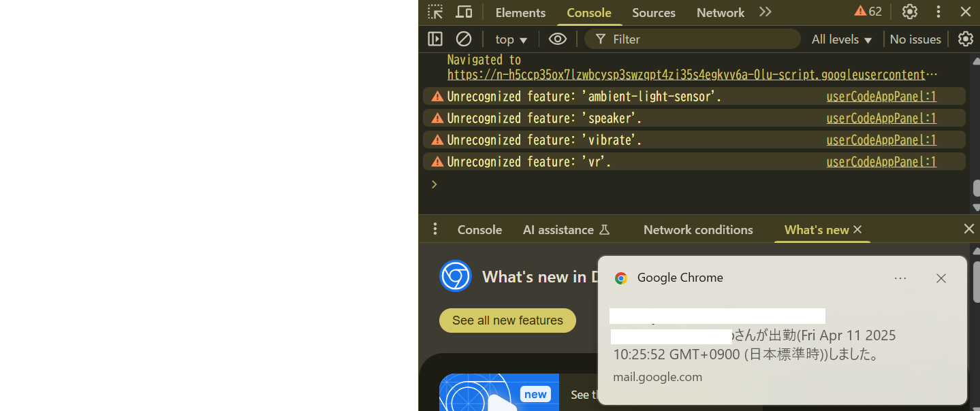
Task: Select the drawer Console tab
Action: (x=479, y=230)
